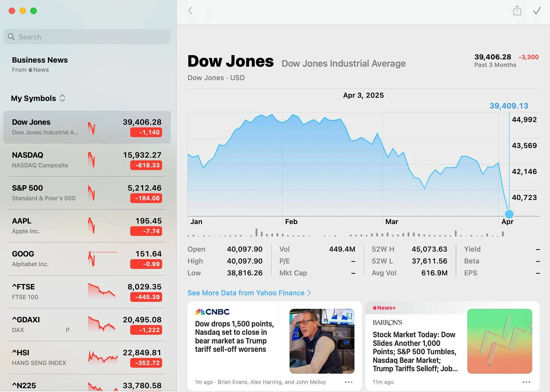Toggle Dow Jones -1,140 change badge

tap(146, 132)
